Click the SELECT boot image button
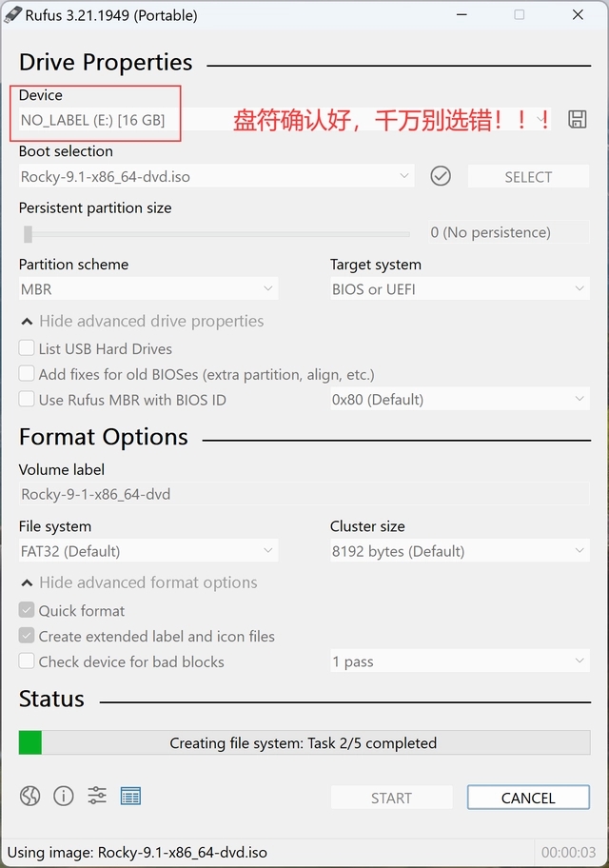Viewport: 609px width, 868px height. [x=528, y=177]
